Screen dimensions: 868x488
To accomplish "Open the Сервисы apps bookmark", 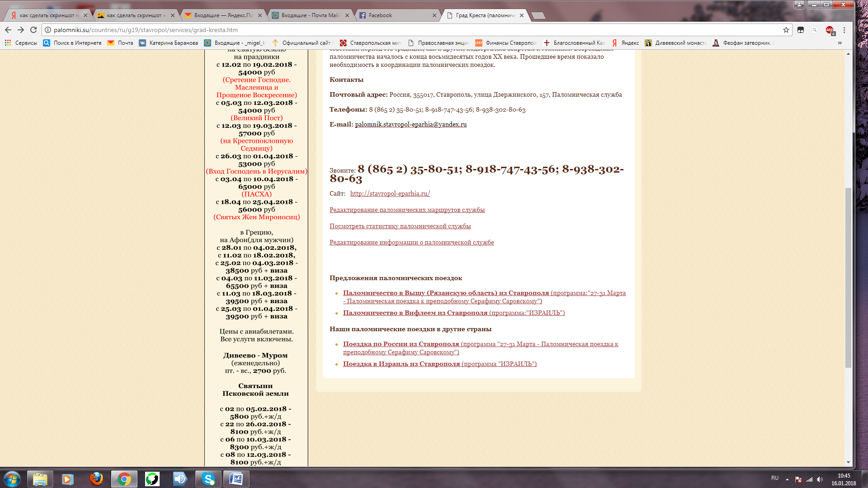I will (x=21, y=43).
